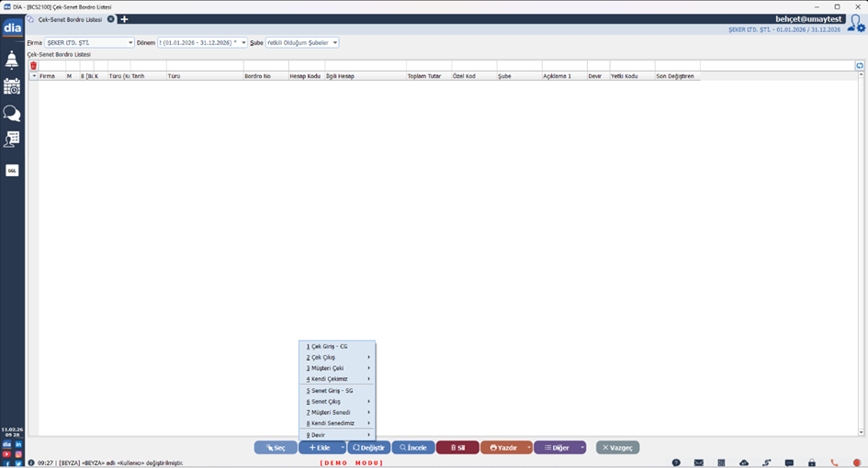This screenshot has width=868, height=468.
Task: Click the DIA logo in sidebar
Action: click(x=12, y=28)
